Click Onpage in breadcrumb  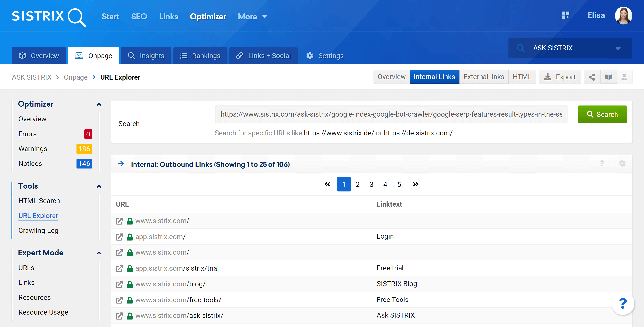(x=76, y=77)
